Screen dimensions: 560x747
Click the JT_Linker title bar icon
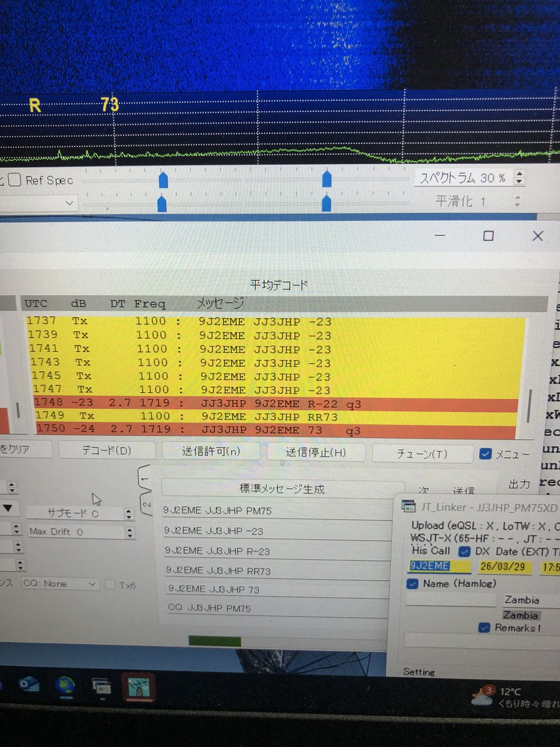[x=408, y=506]
